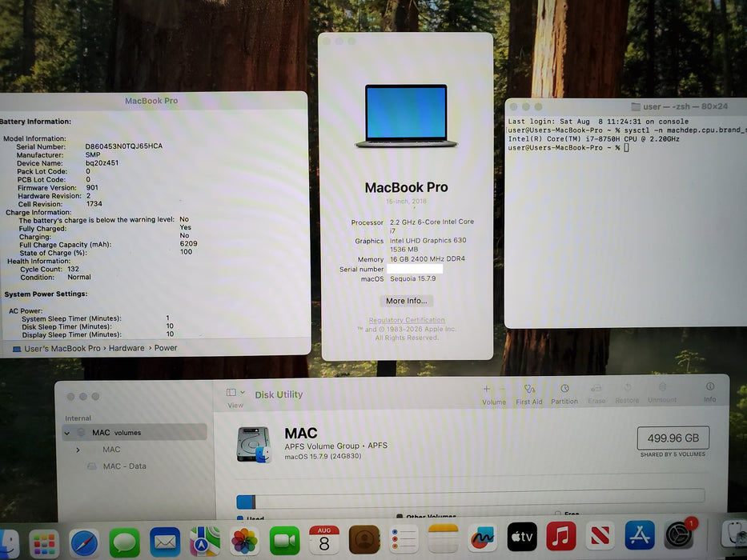Open Contacts app in the Dock
Viewport: 747px width, 560px height.
[364, 539]
